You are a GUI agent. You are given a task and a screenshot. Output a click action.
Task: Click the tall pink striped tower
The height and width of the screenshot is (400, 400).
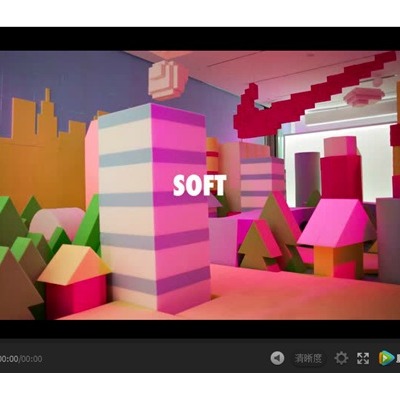[154, 207]
